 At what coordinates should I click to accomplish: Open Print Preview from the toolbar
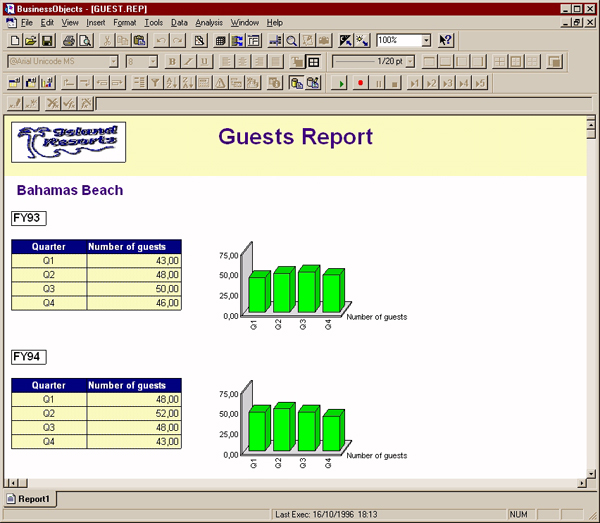click(85, 40)
